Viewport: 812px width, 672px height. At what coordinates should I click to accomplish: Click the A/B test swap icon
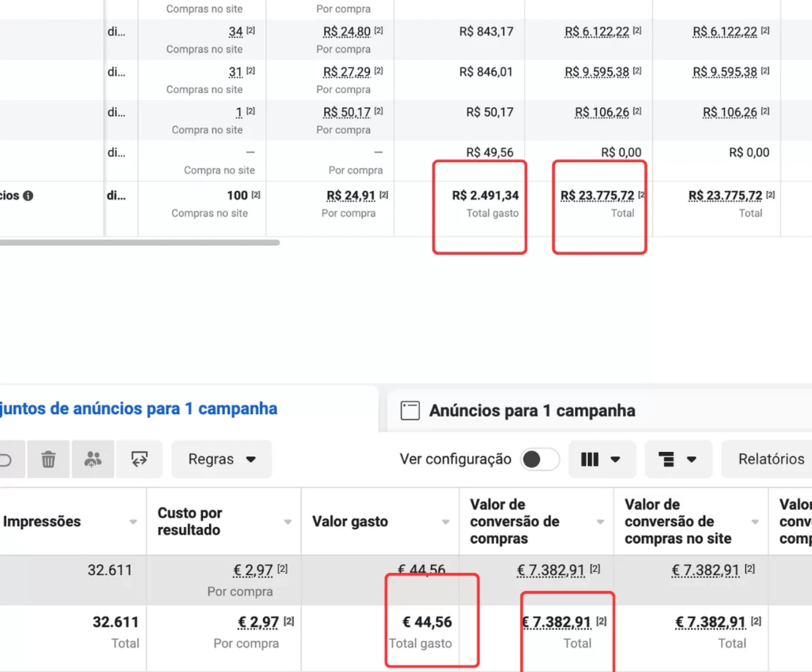point(139,459)
